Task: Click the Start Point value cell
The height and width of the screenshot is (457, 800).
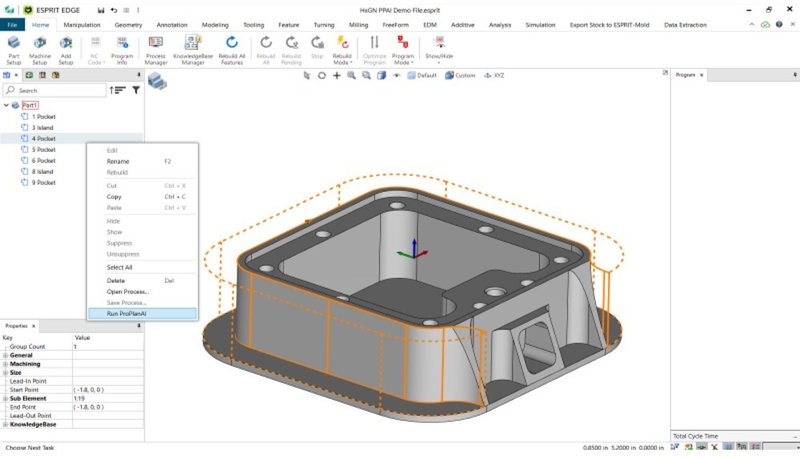Action: [108, 390]
